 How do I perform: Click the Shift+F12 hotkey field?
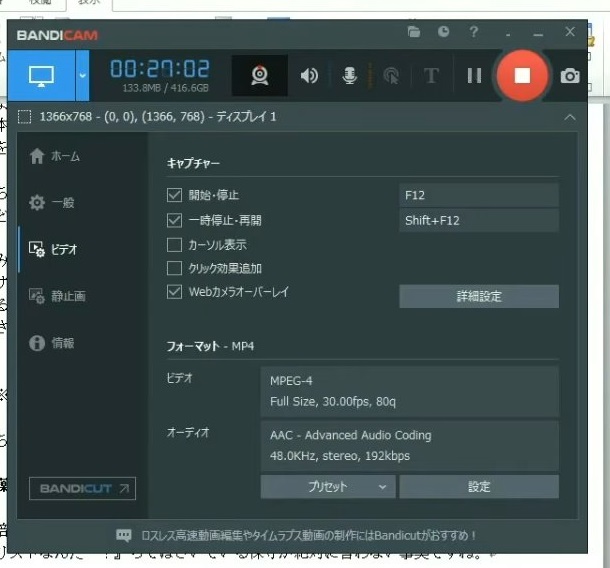[x=479, y=221]
